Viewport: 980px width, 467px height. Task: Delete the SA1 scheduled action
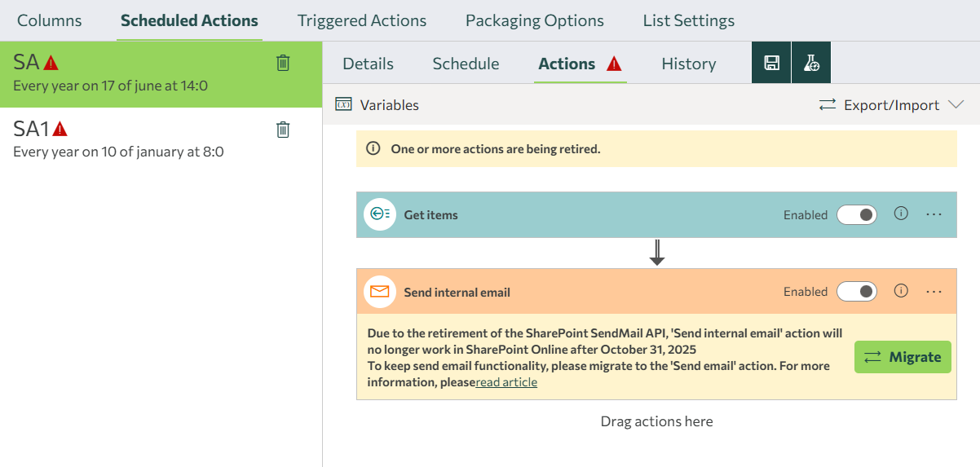click(283, 129)
